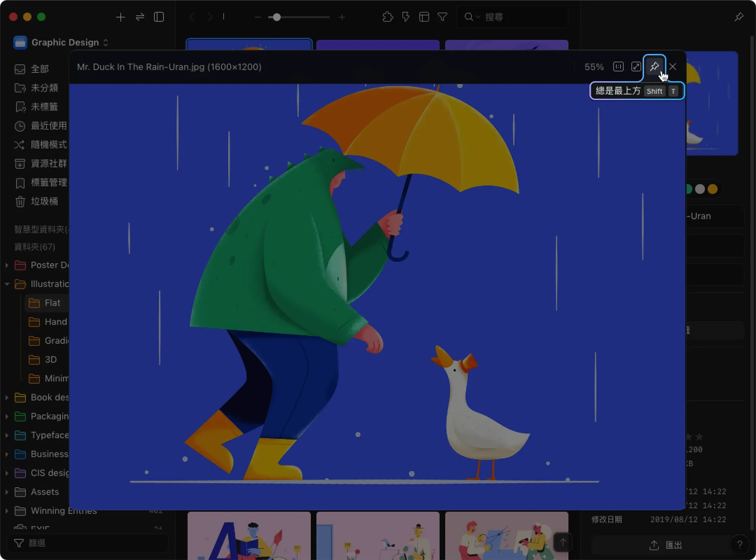Viewport: 756px width, 560px height.
Task: Click the Mr. Duck preview image
Action: [x=377, y=297]
